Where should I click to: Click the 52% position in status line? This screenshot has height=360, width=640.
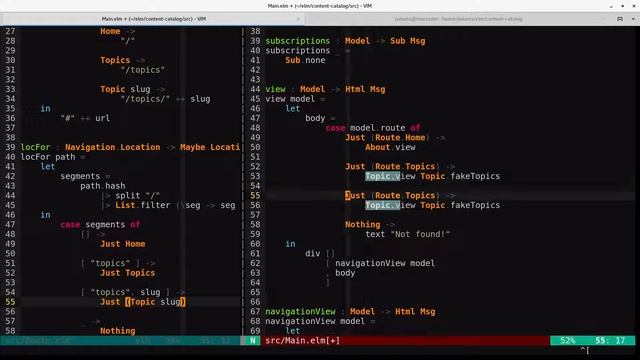[x=567, y=340]
